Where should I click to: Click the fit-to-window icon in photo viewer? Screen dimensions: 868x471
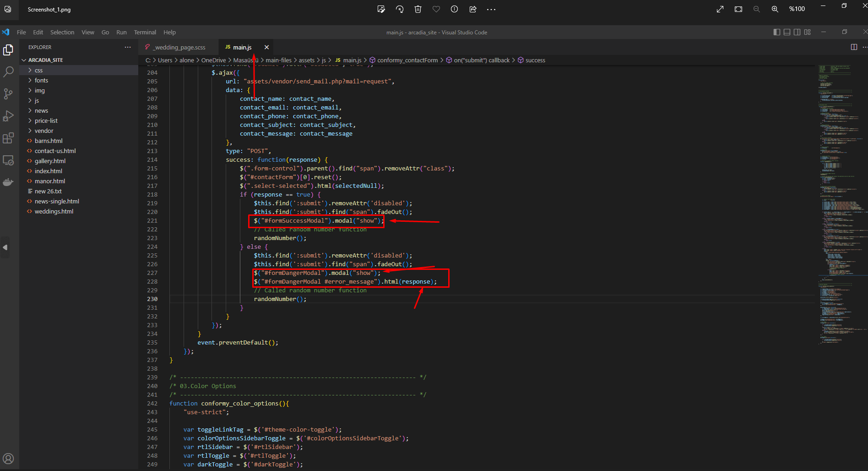pos(738,9)
